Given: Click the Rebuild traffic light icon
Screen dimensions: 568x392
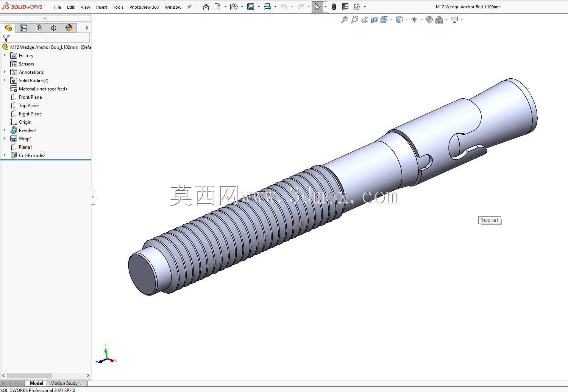Looking at the screenshot, I should [x=334, y=7].
